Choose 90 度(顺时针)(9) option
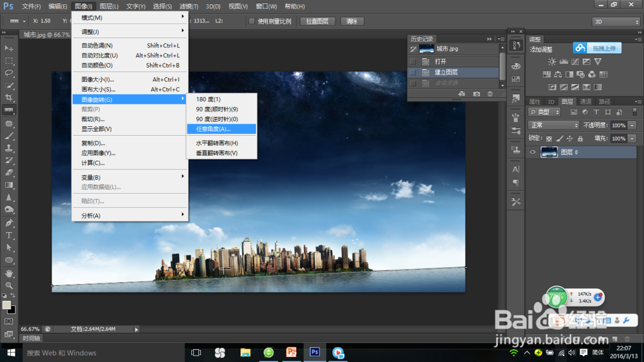The width and height of the screenshot is (644, 362). pyautogui.click(x=222, y=110)
